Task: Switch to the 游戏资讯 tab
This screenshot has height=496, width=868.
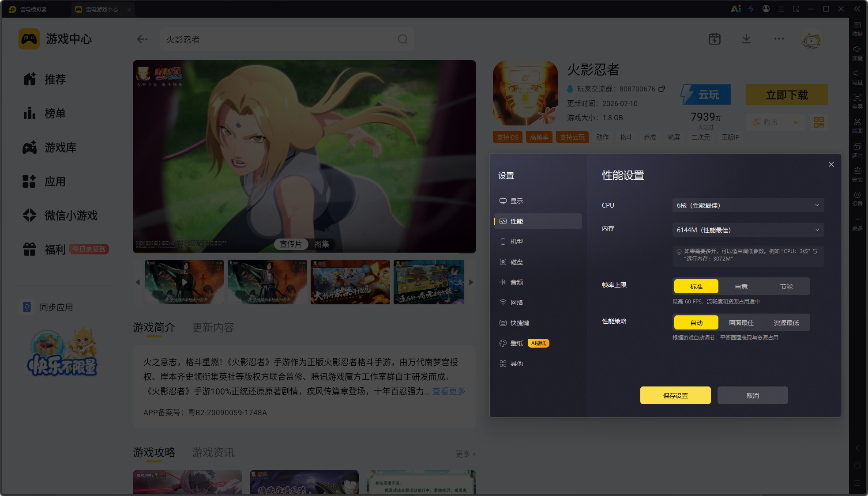Action: click(213, 453)
